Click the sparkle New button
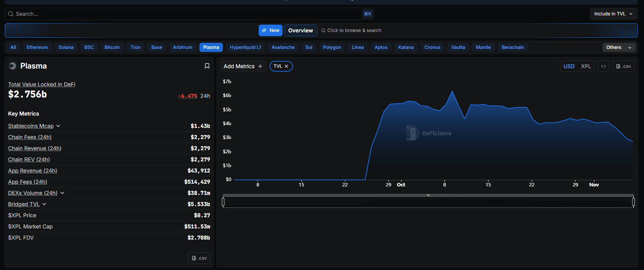 tap(270, 30)
